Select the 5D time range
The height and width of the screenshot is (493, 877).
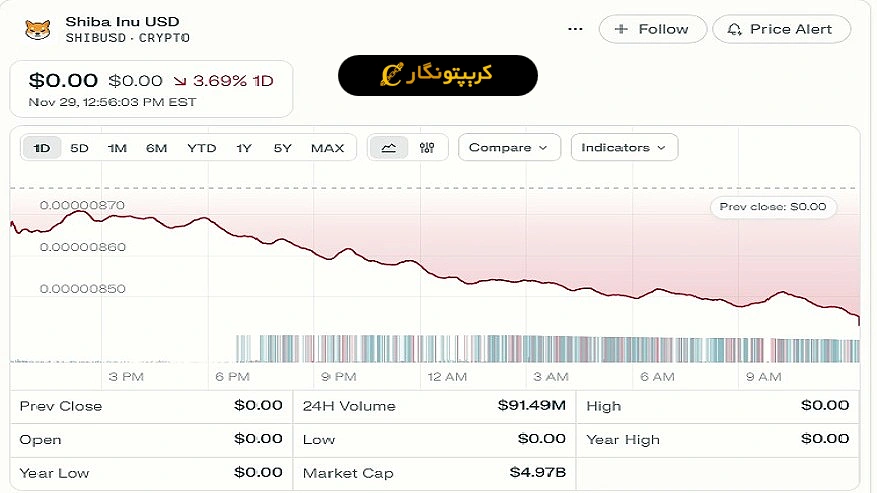pyautogui.click(x=79, y=148)
